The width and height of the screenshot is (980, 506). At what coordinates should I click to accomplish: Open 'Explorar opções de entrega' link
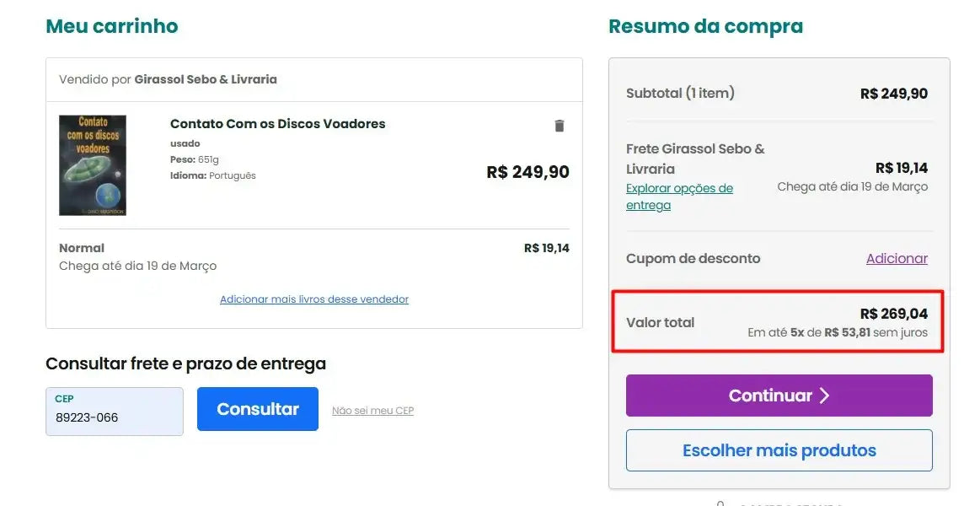(679, 196)
